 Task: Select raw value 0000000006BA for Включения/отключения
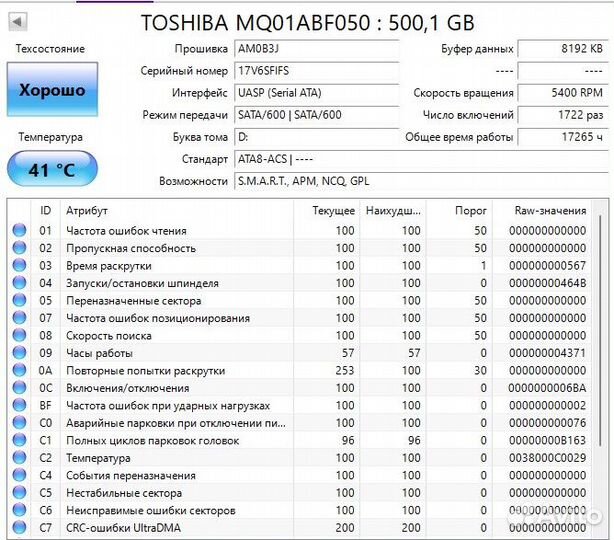(547, 388)
